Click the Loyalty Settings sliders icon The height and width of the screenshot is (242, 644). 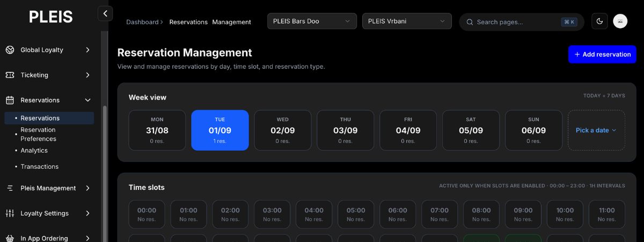[x=10, y=213]
